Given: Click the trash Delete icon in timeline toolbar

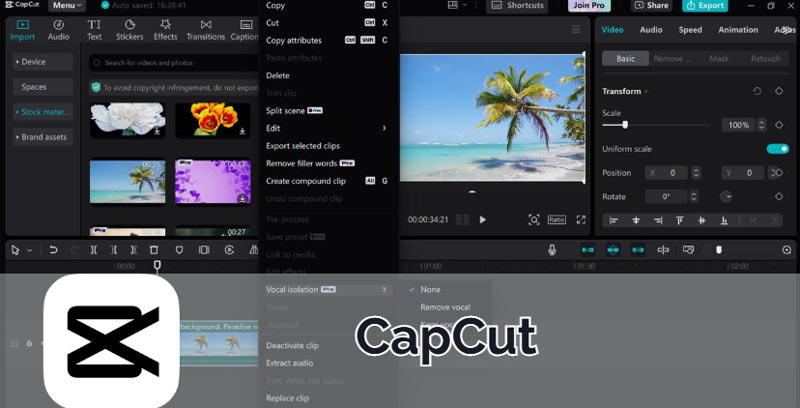Looking at the screenshot, I should click(154, 250).
